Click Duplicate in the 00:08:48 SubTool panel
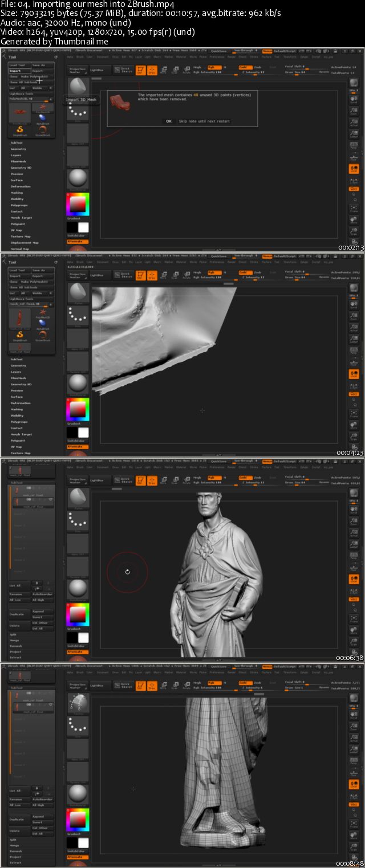This screenshot has height=868, width=365. 20,819
